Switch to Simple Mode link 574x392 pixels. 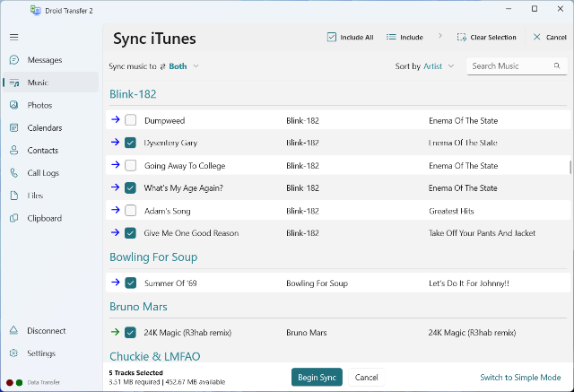(x=520, y=378)
